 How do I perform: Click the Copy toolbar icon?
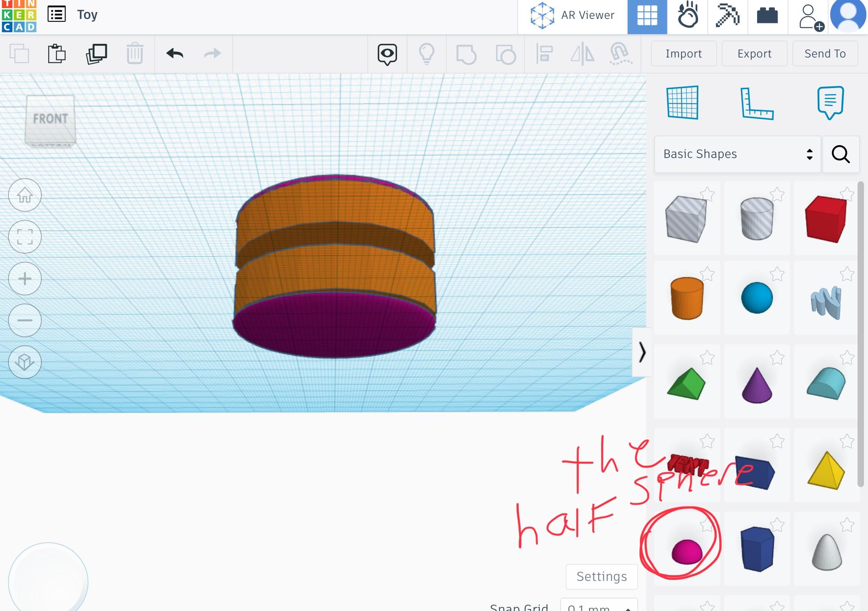pyautogui.click(x=19, y=54)
